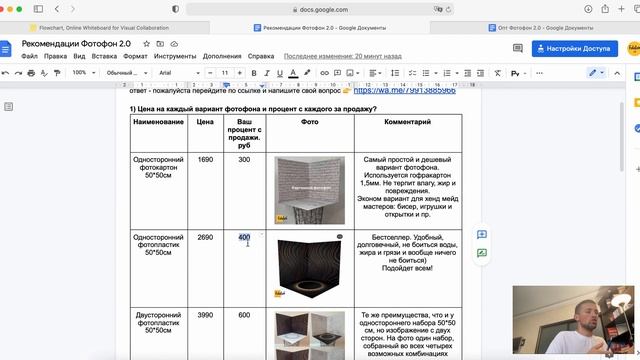640x360 pixels.
Task: Hide the menus with the chevron
Action: [x=617, y=73]
